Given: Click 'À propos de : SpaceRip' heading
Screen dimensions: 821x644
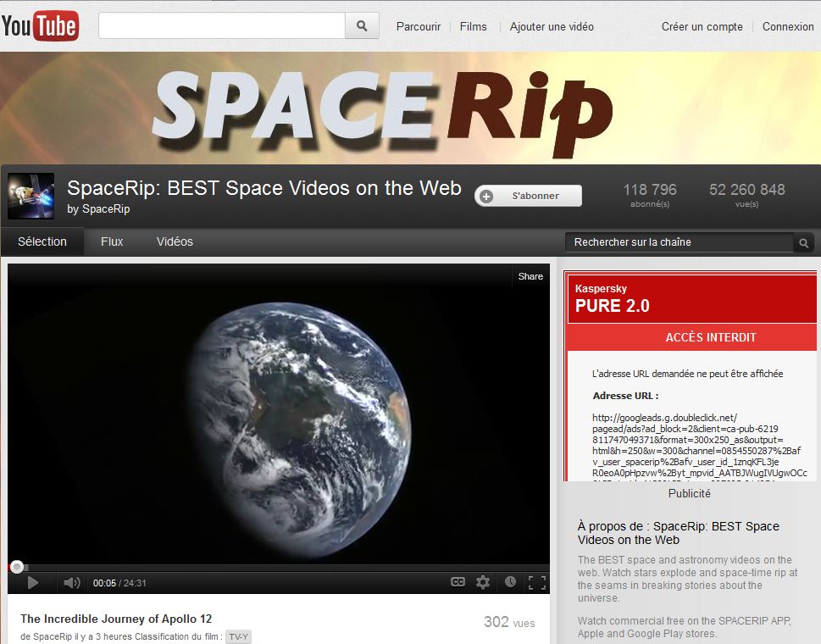Looking at the screenshot, I should (x=679, y=533).
